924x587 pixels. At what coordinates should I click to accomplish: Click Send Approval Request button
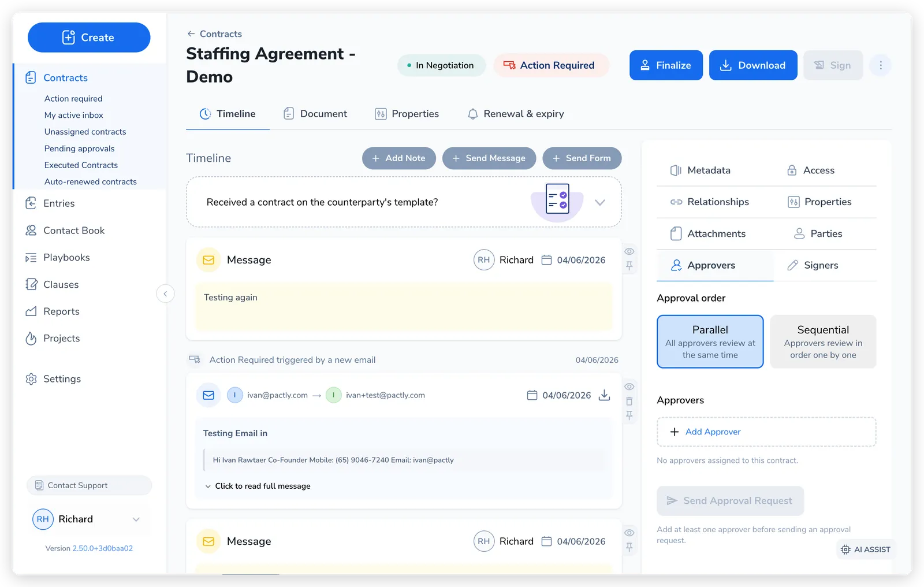click(730, 501)
